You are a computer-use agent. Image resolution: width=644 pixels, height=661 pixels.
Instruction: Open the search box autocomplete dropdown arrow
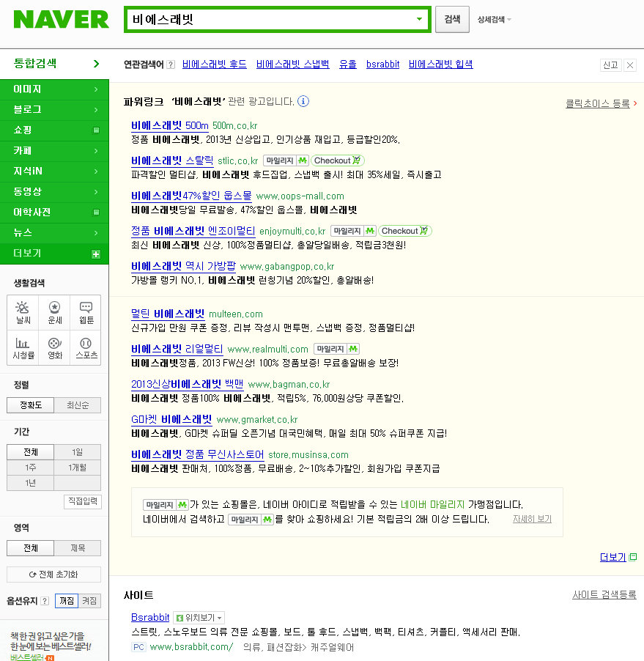[419, 19]
